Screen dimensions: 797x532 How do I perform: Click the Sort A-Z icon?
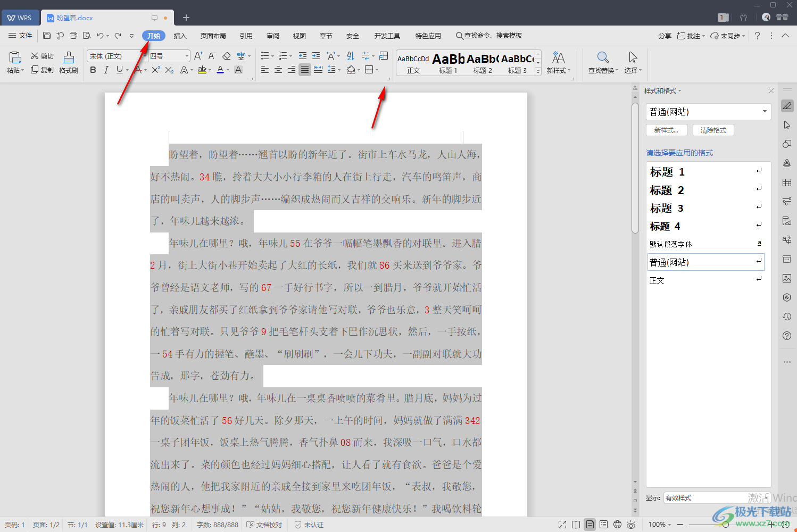tap(350, 56)
